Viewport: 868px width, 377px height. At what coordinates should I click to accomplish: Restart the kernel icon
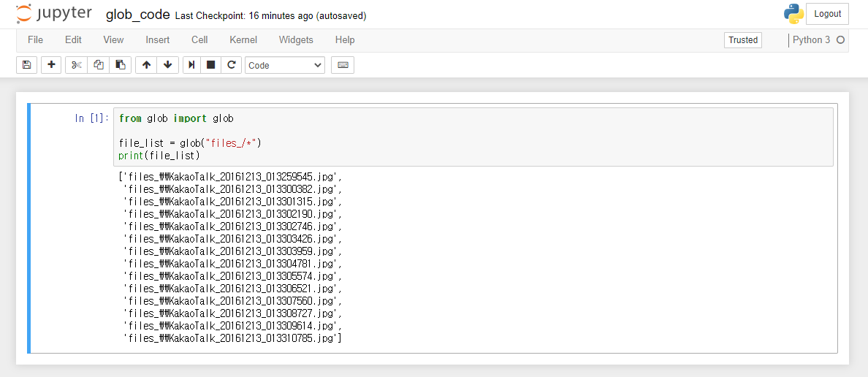click(232, 65)
